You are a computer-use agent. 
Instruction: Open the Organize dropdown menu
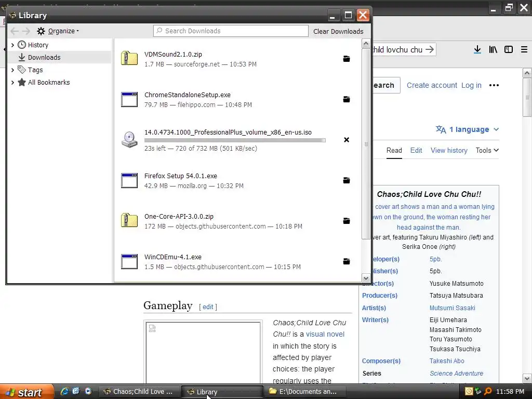click(58, 31)
